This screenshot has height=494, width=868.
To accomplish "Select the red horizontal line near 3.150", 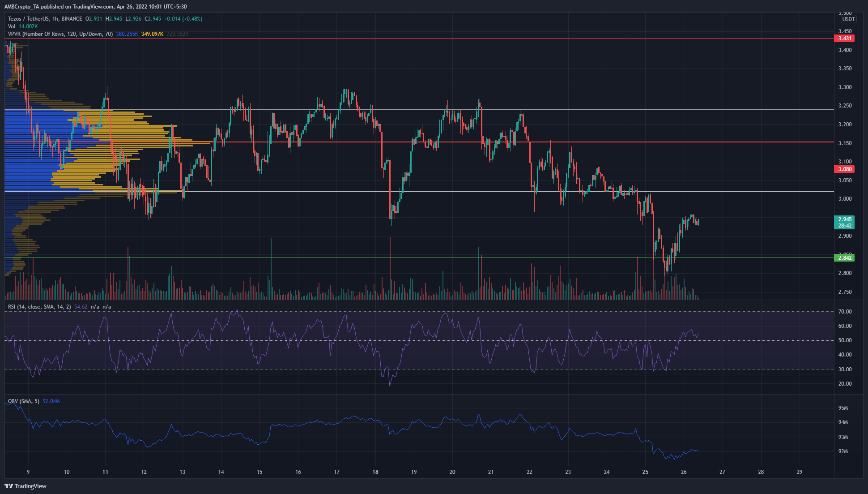I will pos(419,142).
